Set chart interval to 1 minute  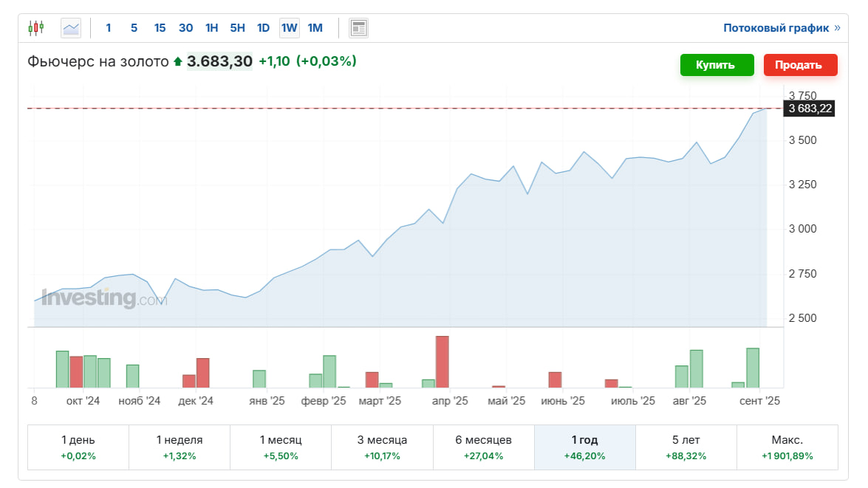(x=109, y=28)
